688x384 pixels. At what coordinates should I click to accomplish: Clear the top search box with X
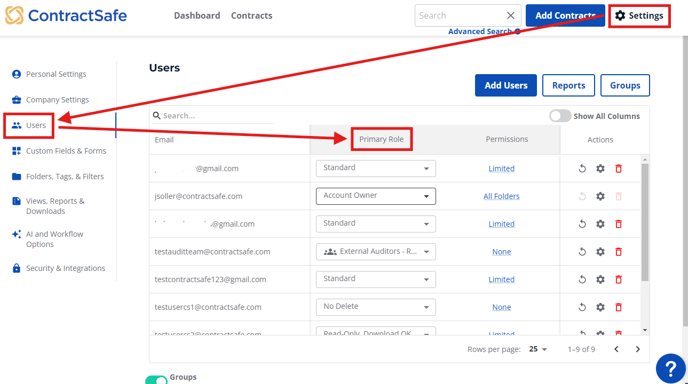pyautogui.click(x=510, y=16)
